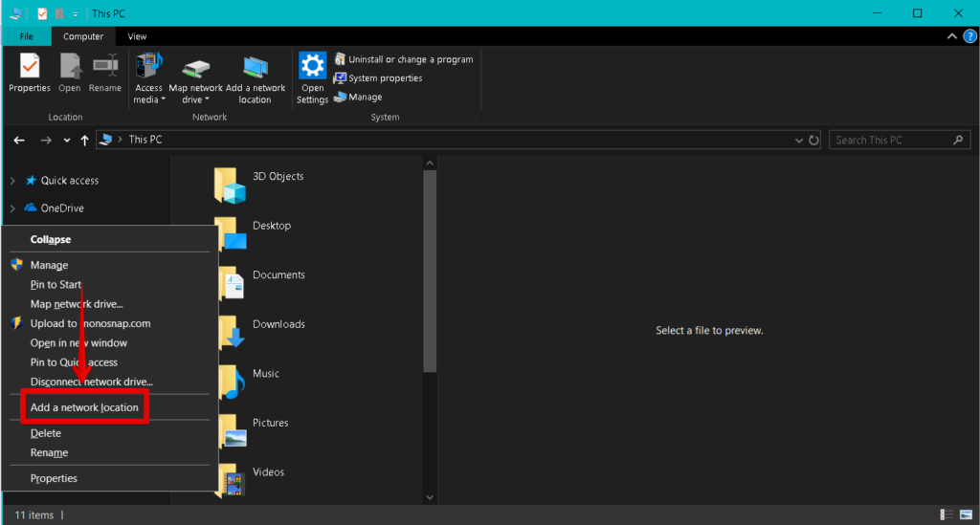Click System properties in the ribbon

point(385,78)
